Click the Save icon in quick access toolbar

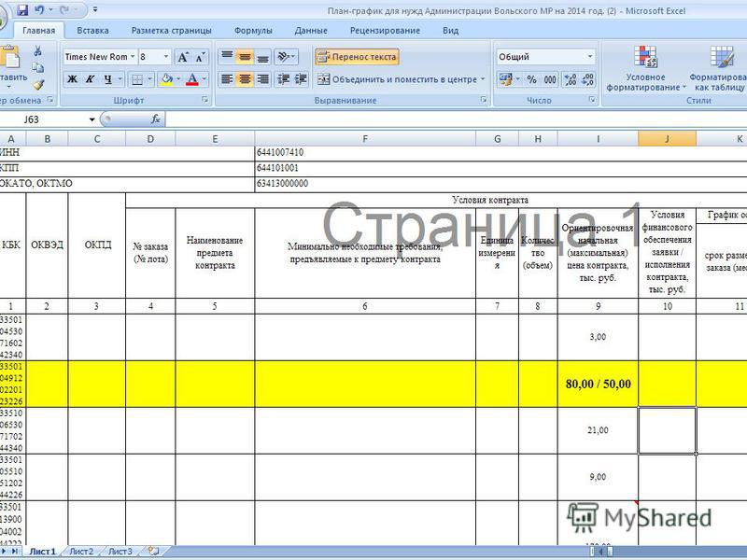(x=22, y=10)
